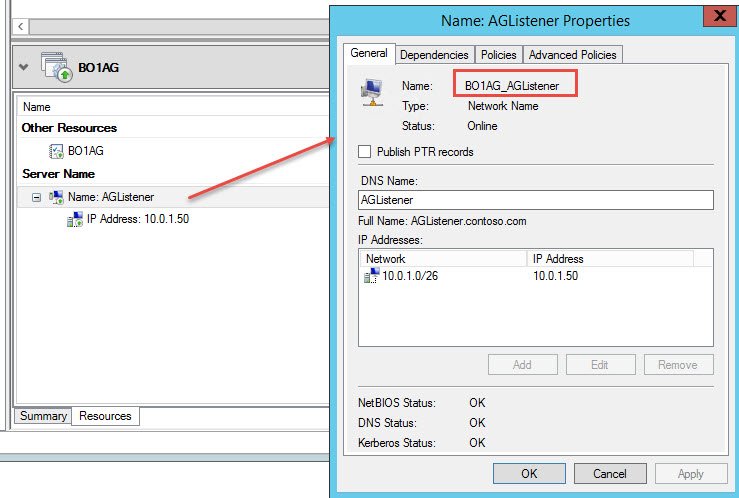This screenshot has width=739, height=498.
Task: Click the 10.0.1.0/26 network icon
Action: [371, 276]
